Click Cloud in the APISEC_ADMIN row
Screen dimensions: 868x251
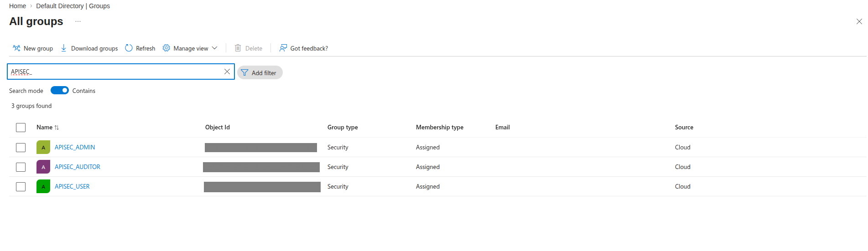[x=683, y=147]
